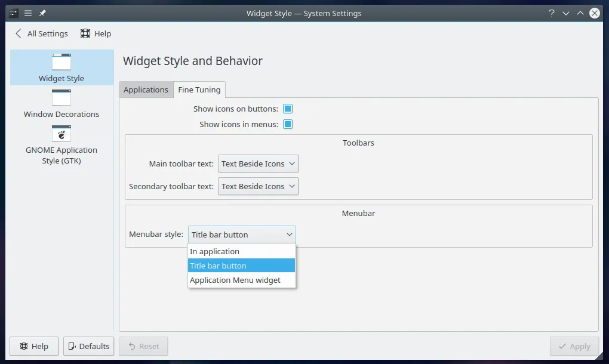Click the question mark help icon
Viewport: 609px width, 364px height.
(x=550, y=13)
